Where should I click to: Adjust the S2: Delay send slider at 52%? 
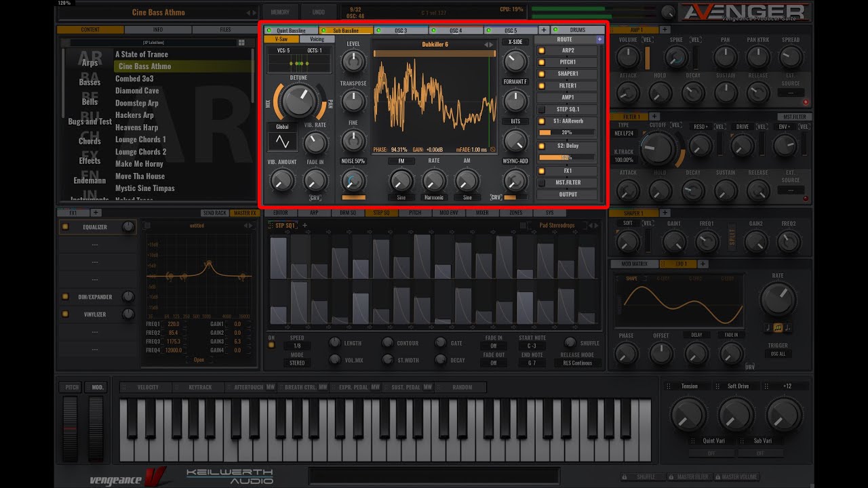tap(567, 157)
